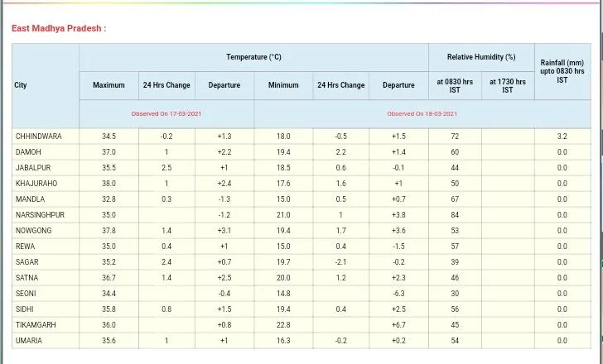The width and height of the screenshot is (603, 364).
Task: Click Observed On 17-03-2021 label
Action: tap(166, 113)
